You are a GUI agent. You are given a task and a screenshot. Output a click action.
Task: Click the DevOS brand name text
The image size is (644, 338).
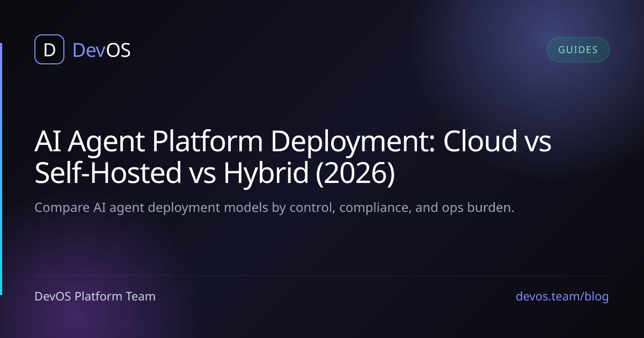101,50
